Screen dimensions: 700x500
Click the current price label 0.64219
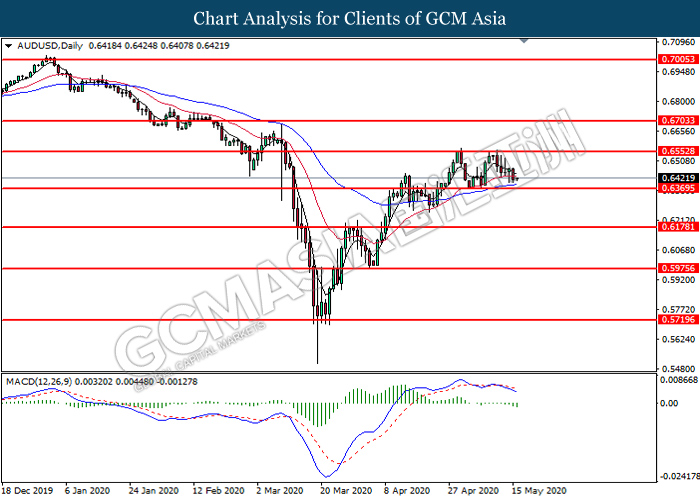point(678,178)
